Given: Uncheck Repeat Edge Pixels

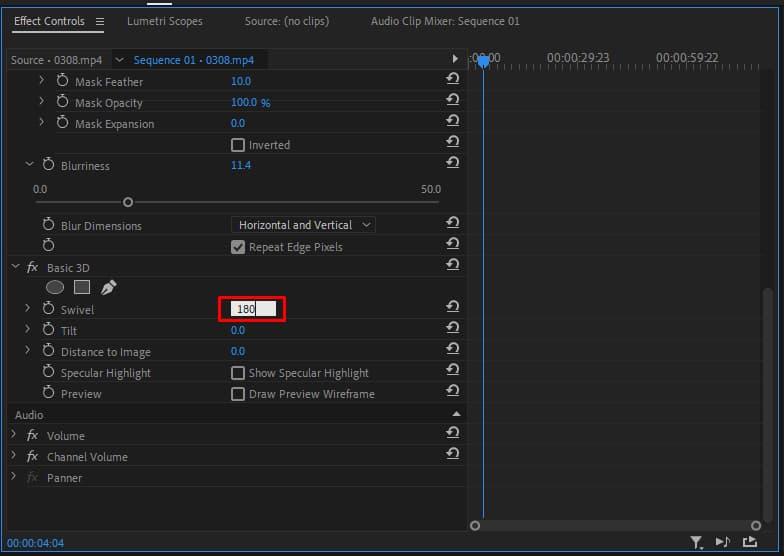Looking at the screenshot, I should pos(238,247).
